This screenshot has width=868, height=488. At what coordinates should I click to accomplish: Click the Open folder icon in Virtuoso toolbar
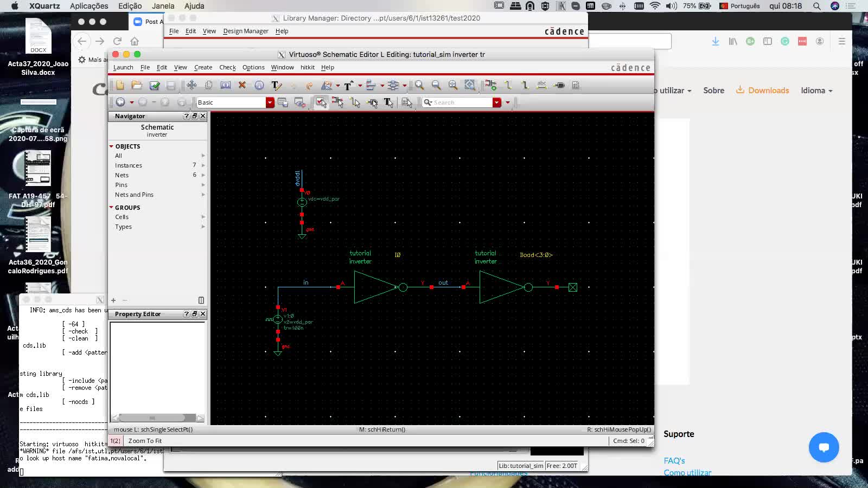(137, 85)
